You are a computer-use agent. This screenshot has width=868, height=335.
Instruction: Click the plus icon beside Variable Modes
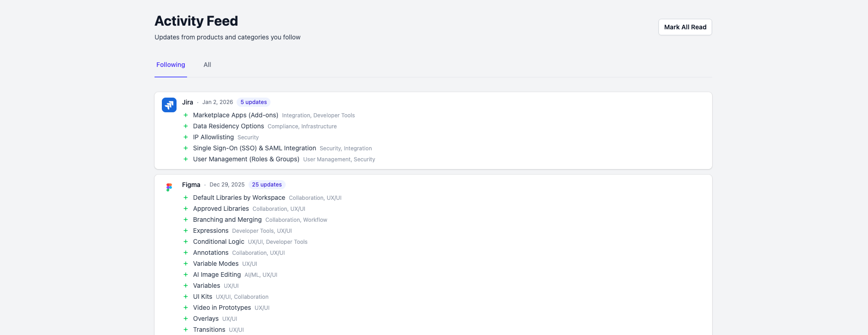(x=186, y=264)
